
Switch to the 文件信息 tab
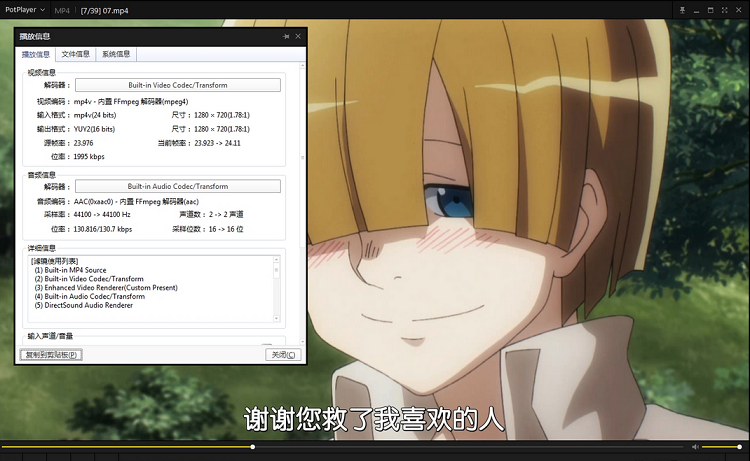click(x=76, y=54)
